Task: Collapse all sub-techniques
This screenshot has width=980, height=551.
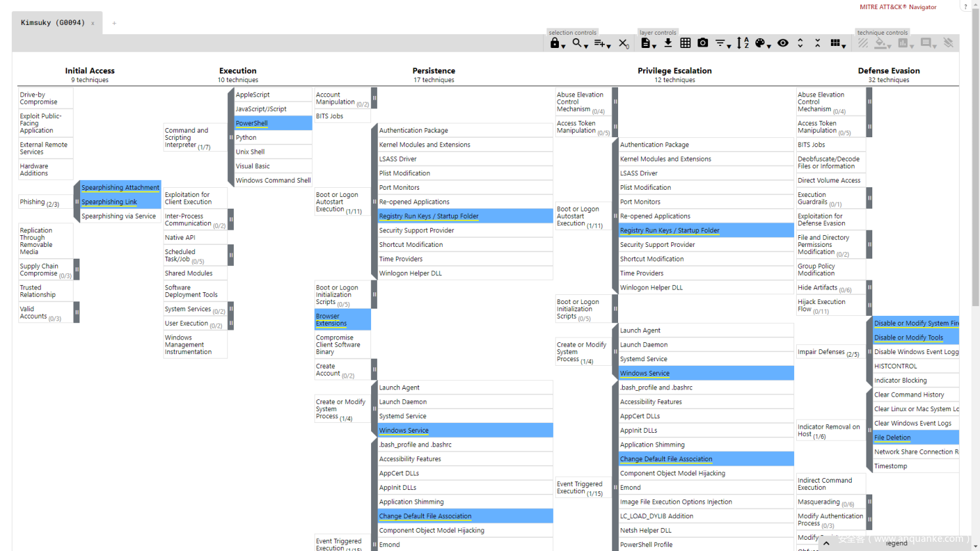Action: pyautogui.click(x=818, y=43)
